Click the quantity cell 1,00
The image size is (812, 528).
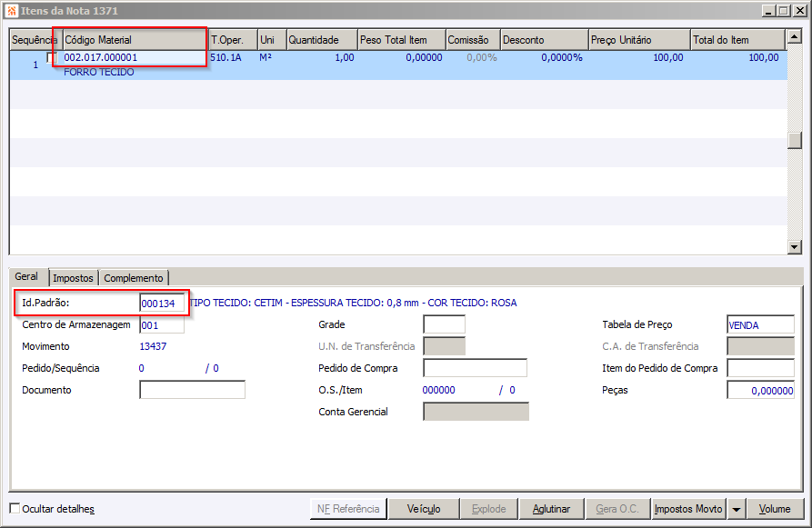(x=345, y=57)
